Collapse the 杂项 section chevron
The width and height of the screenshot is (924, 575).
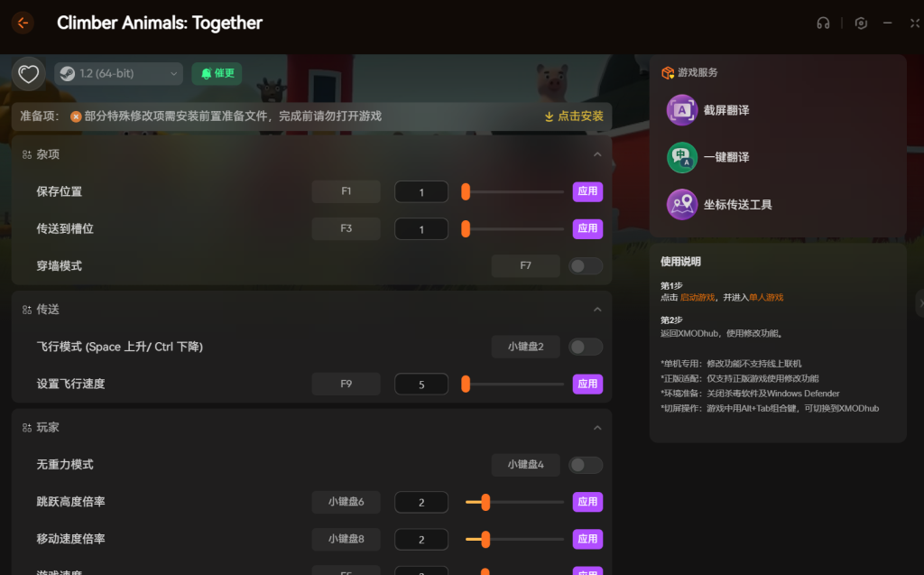pyautogui.click(x=597, y=154)
